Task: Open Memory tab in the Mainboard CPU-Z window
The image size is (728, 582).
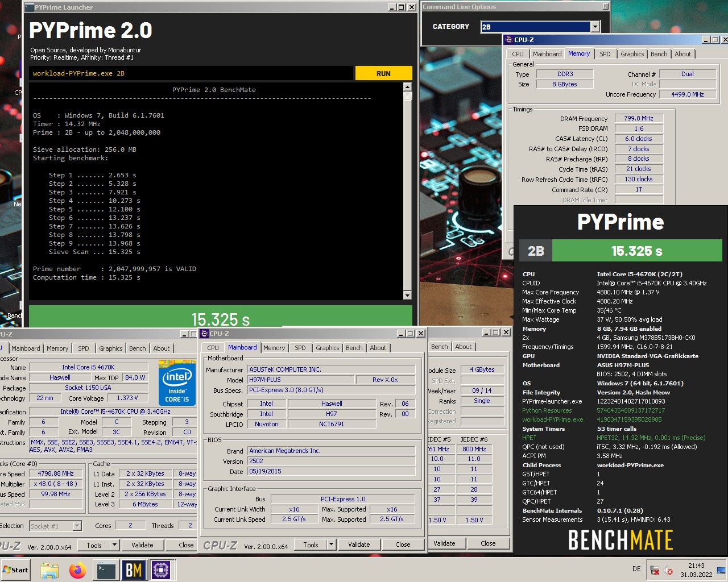Action: coord(274,348)
